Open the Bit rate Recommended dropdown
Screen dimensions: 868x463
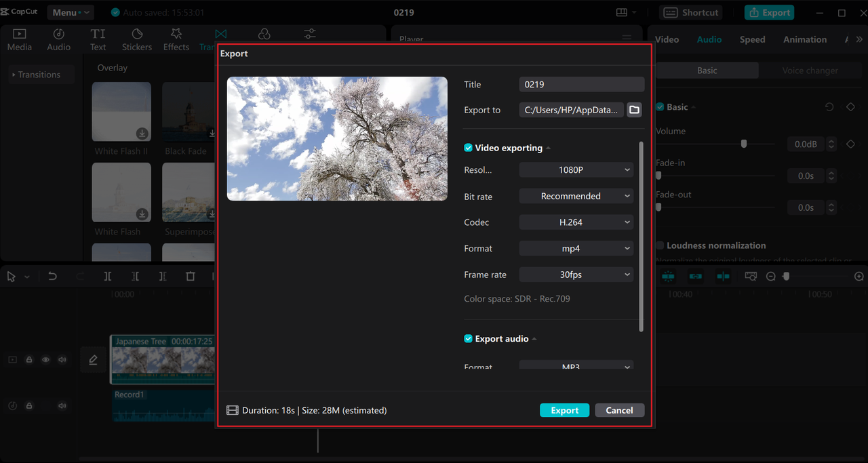tap(576, 196)
